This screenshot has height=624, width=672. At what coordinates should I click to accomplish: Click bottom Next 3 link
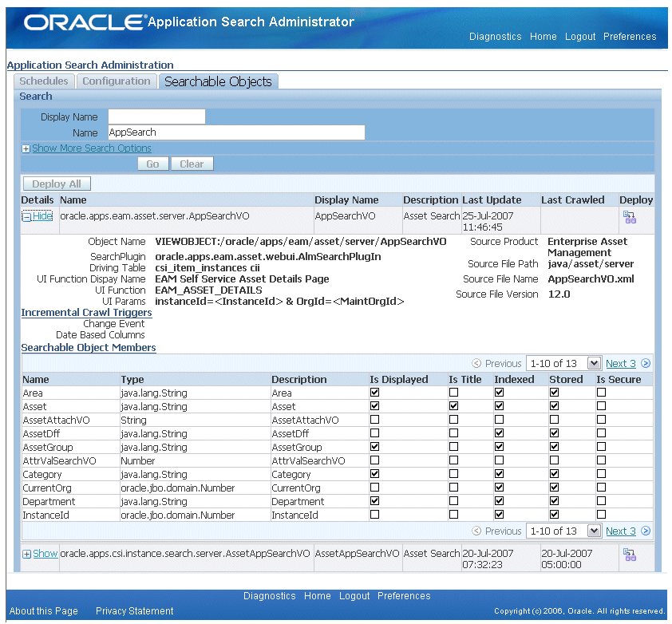pos(621,531)
